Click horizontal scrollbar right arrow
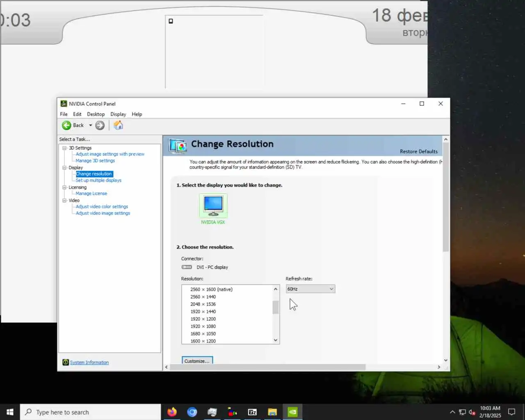This screenshot has height=420, width=525. click(x=439, y=367)
